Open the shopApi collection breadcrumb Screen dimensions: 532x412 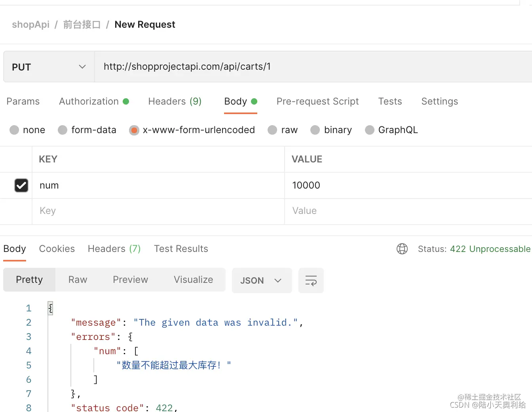pyautogui.click(x=30, y=25)
